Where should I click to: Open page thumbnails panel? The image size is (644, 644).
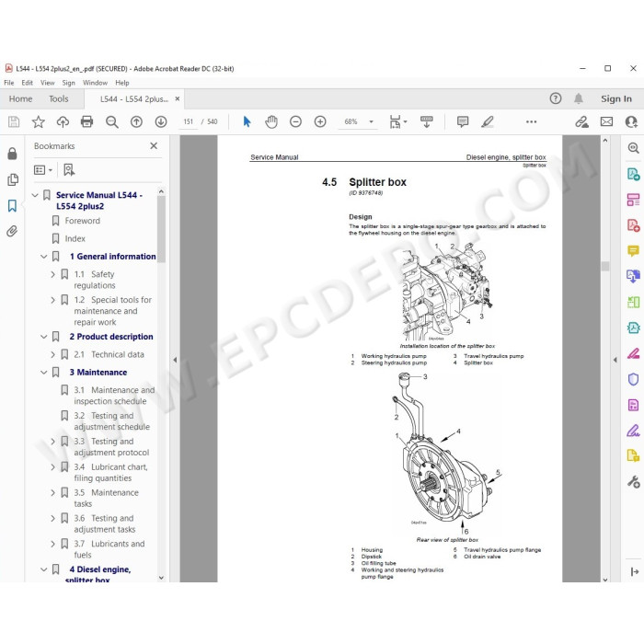pos(13,180)
